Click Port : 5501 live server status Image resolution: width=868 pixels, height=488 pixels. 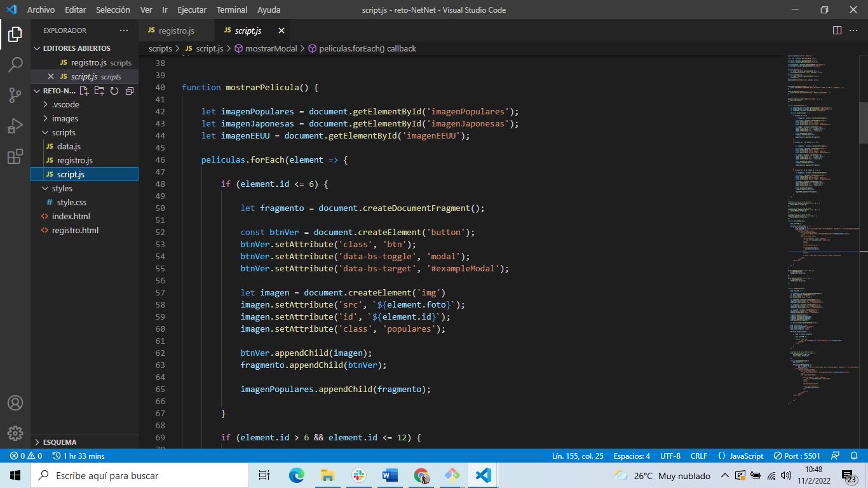(x=797, y=456)
